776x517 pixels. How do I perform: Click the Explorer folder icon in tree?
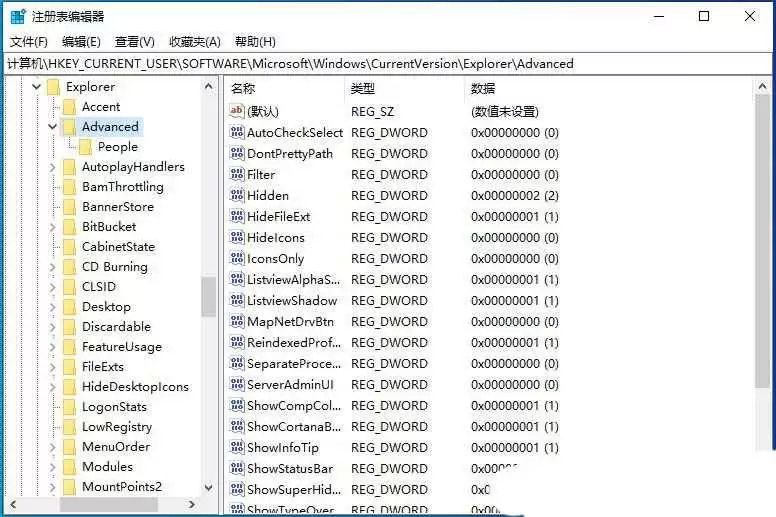tap(53, 87)
